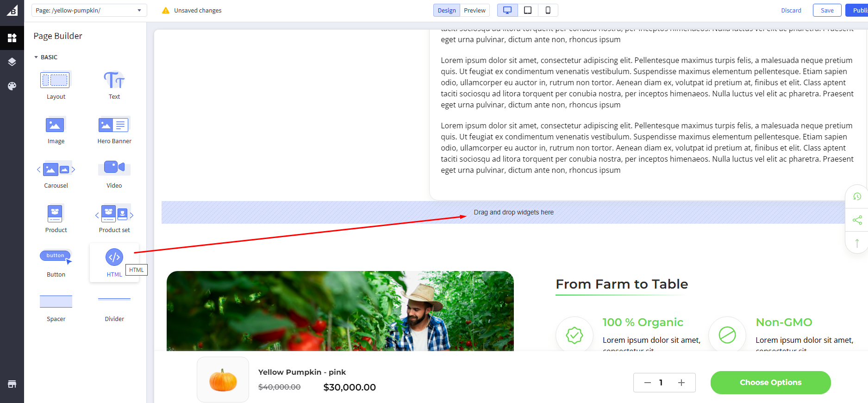868x403 pixels.
Task: Switch to tablet viewport
Action: (x=528, y=10)
